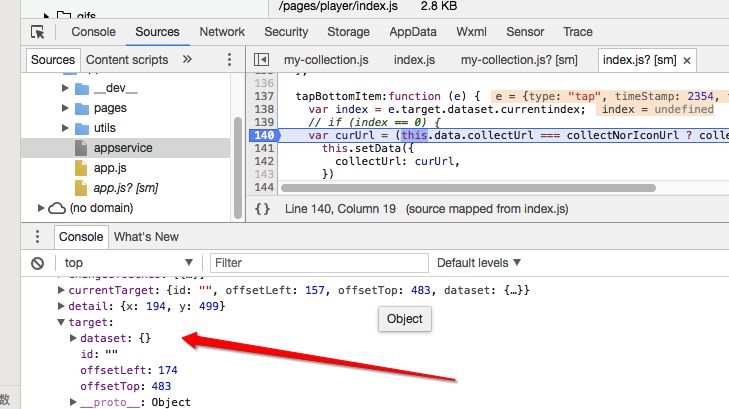The image size is (729, 409).
Task: Expand the __dev__ folder
Action: coord(65,88)
